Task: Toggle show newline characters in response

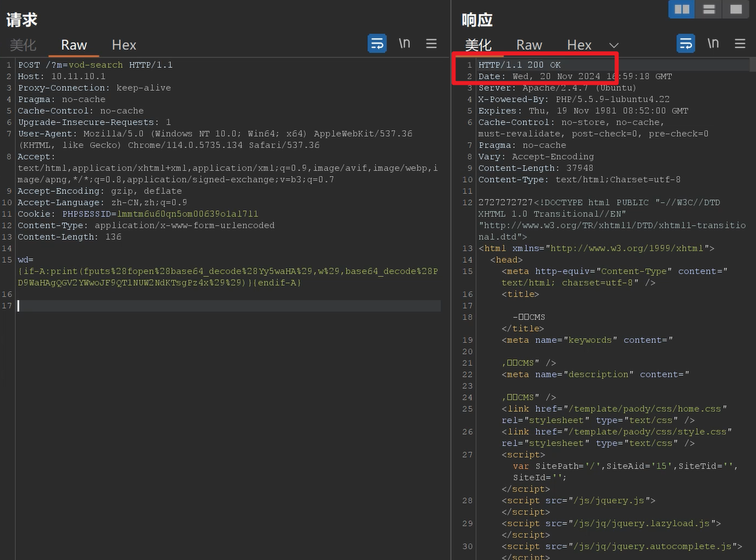Action: 713,44
